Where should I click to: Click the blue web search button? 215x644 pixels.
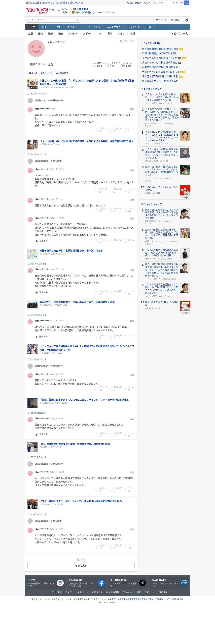pos(187,3)
